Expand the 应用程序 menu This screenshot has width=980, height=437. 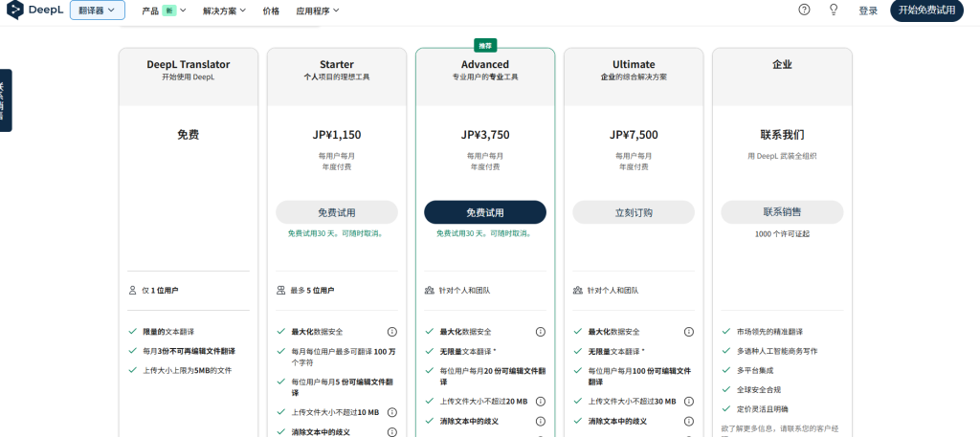pyautogui.click(x=318, y=11)
